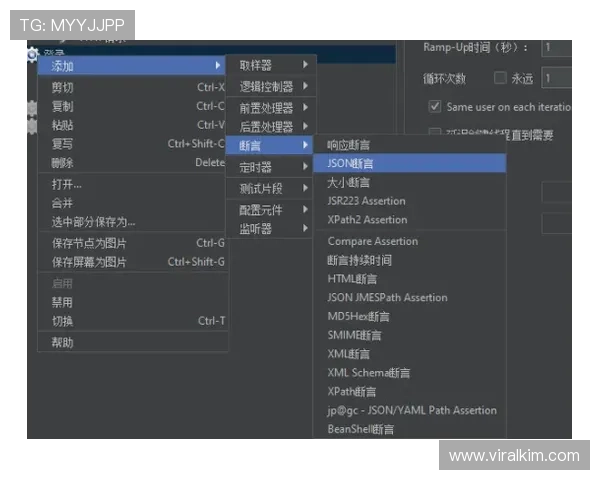Choose 复制 from the context menu

[132, 106]
